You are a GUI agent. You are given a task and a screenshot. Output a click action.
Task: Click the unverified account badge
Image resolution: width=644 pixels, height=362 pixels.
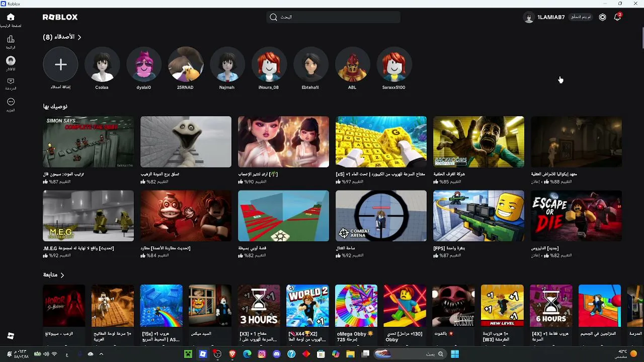580,17
